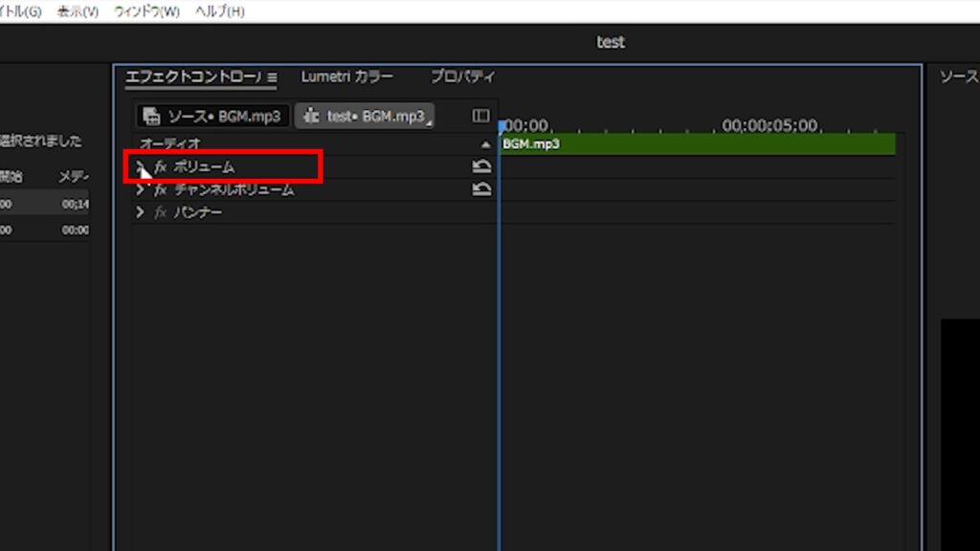Reset the チャンネルボリューム effect

click(482, 189)
